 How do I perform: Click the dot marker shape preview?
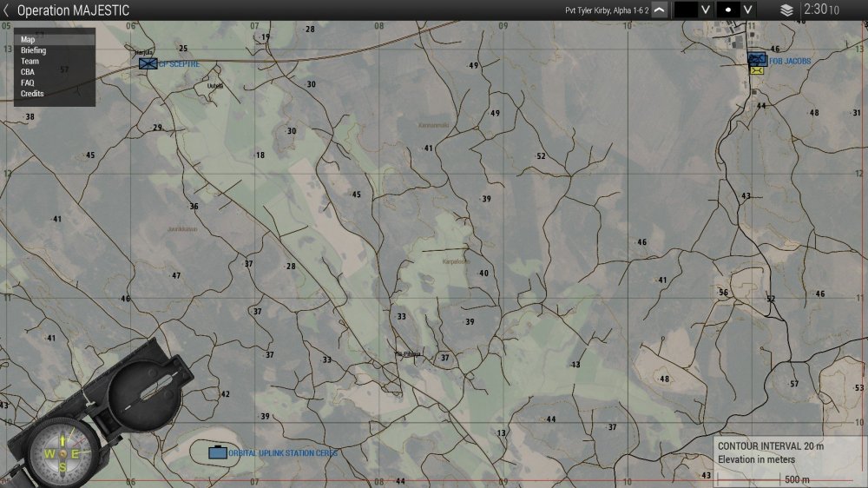(728, 10)
